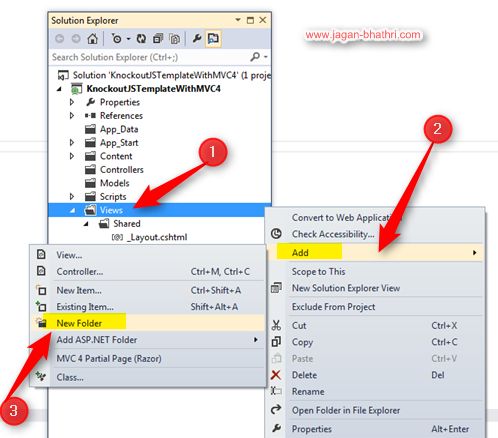Choose View... from the Add submenu
This screenshot has height=438, width=498.
148,255
